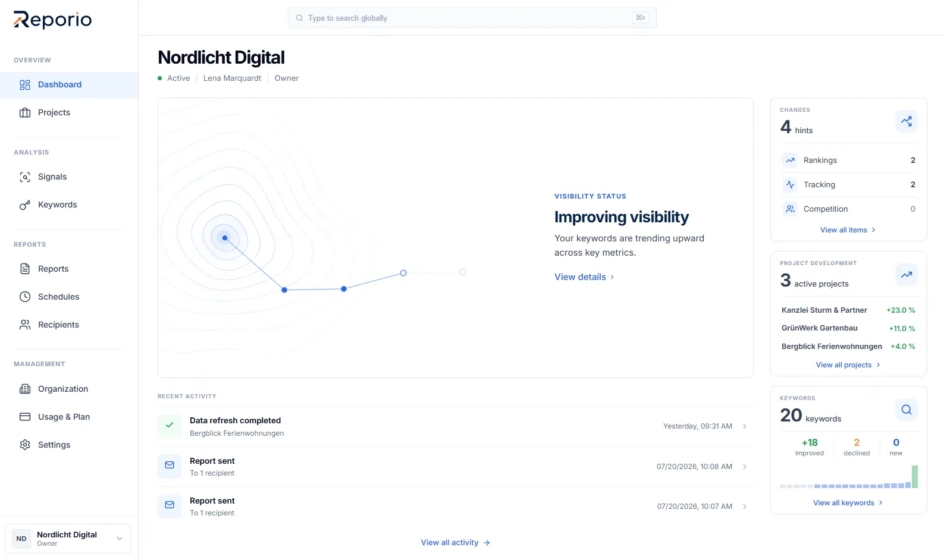Select Organization in Management menu
The image size is (944, 560).
click(x=69, y=389)
